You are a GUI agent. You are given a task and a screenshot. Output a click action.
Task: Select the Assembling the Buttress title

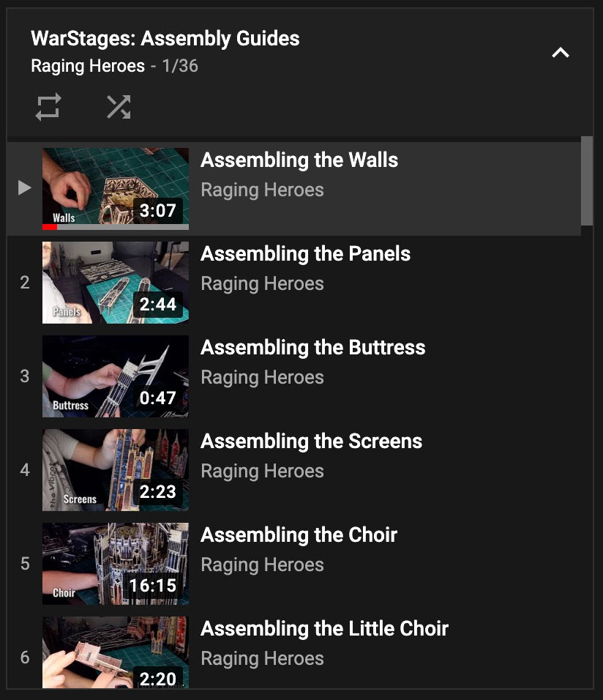312,348
